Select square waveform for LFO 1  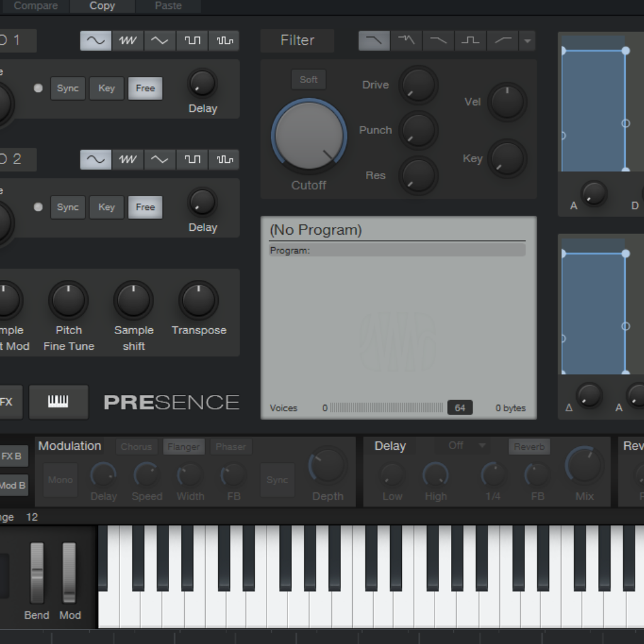[x=192, y=41]
